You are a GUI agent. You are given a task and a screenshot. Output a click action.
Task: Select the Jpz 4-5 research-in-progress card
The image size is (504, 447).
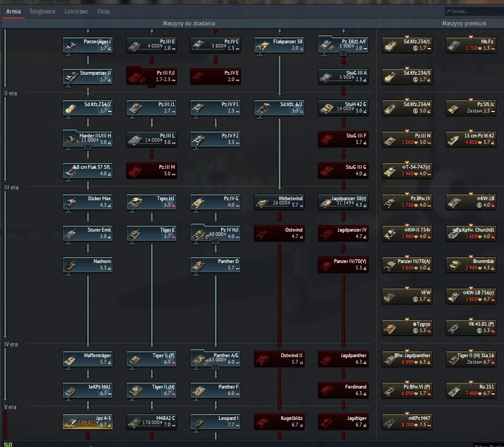coord(88,422)
